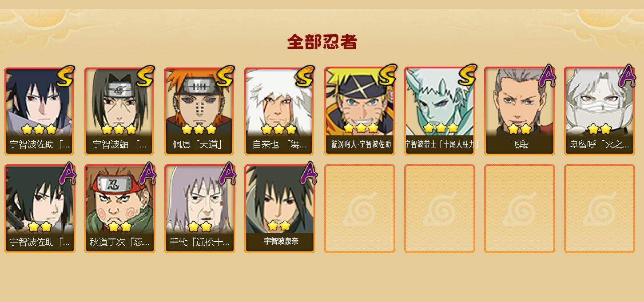The height and width of the screenshot is (302, 644).
Task: Click the 全部忍者 heading
Action: (322, 42)
